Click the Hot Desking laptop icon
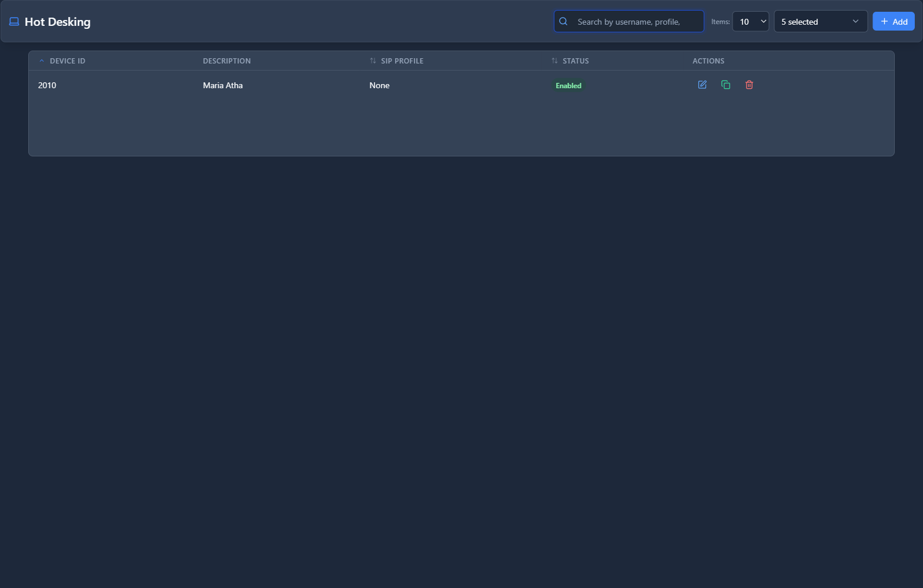This screenshot has width=923, height=588. [14, 22]
